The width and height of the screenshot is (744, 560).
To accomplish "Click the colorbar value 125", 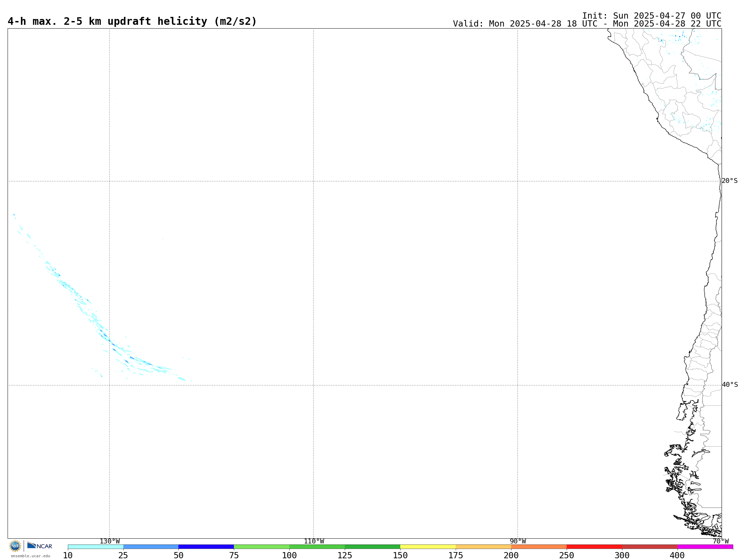I will tap(345, 556).
